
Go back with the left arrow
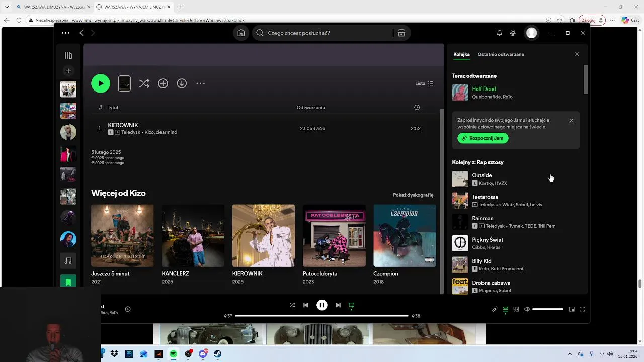[x=82, y=33]
